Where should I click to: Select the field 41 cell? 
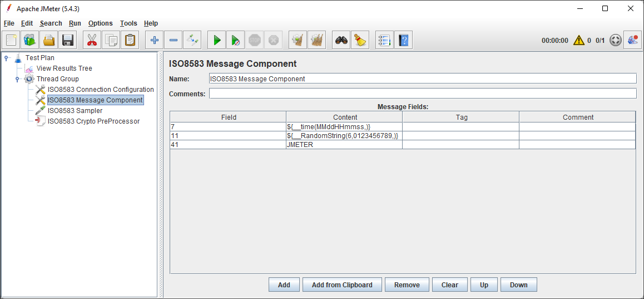(x=229, y=145)
